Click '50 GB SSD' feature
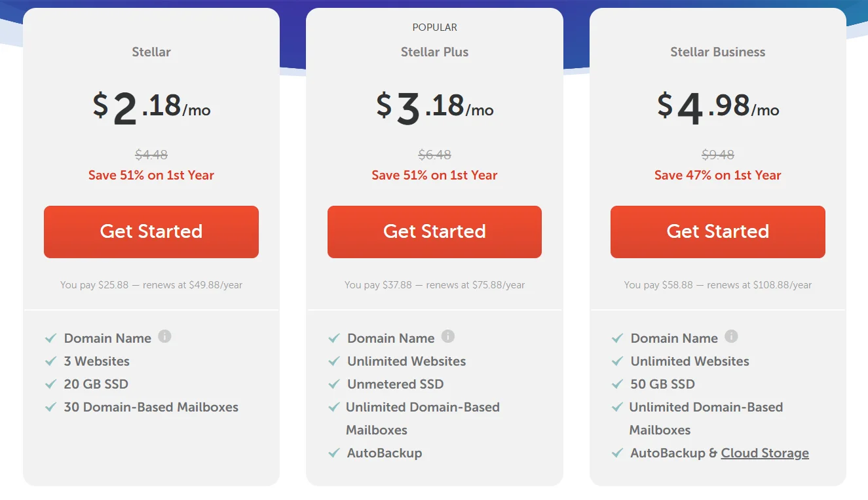This screenshot has height=500, width=868. 663,384
